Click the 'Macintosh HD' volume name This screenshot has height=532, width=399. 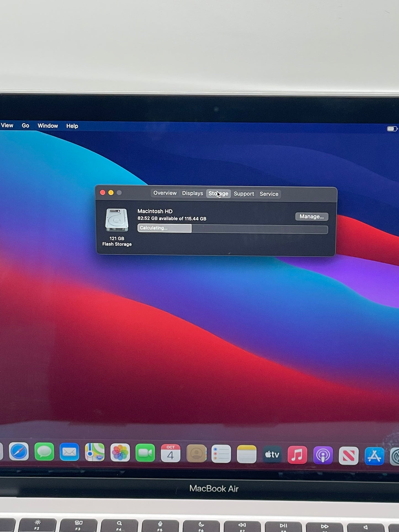155,211
